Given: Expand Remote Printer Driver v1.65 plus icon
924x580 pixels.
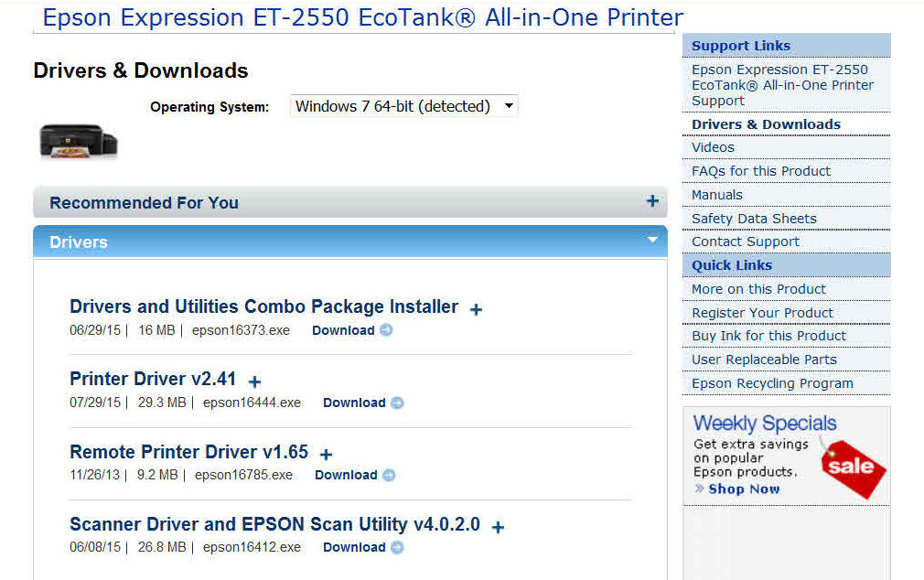Looking at the screenshot, I should pyautogui.click(x=326, y=454).
